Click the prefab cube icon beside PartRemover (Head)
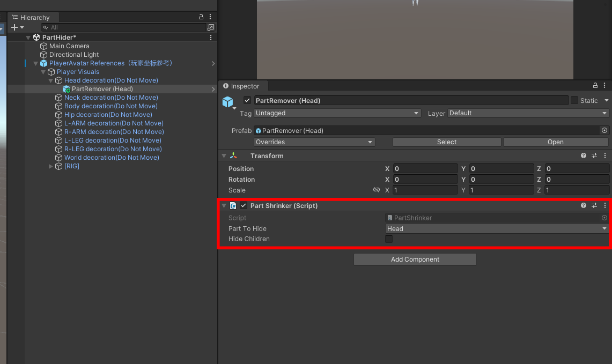Screen dimensions: 612x364 click(x=228, y=101)
